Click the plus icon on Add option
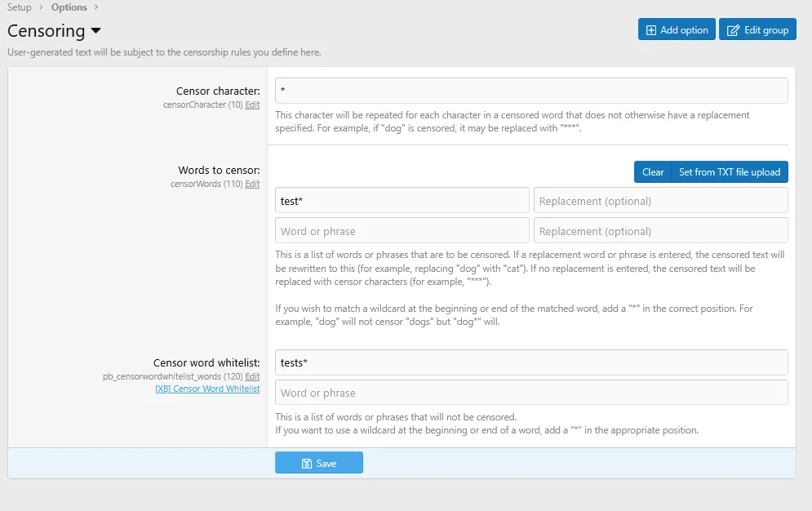812x511 pixels. click(650, 30)
